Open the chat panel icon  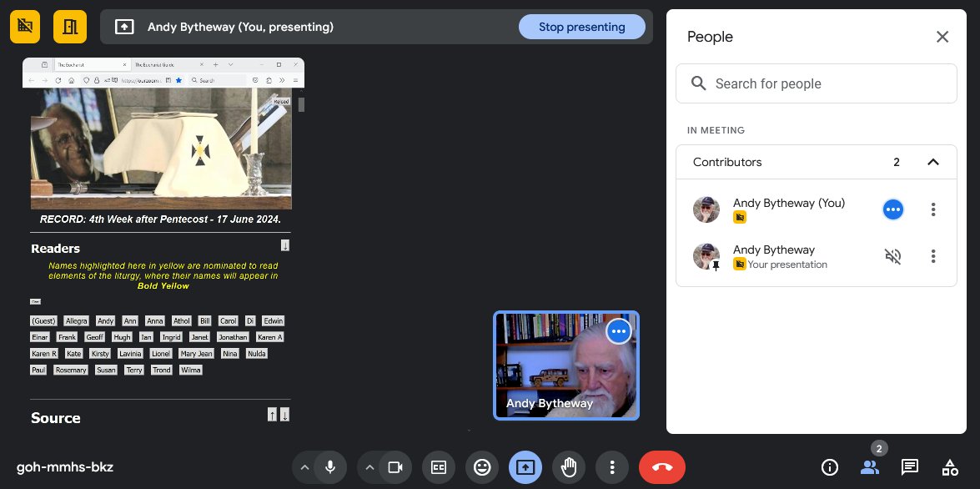909,467
